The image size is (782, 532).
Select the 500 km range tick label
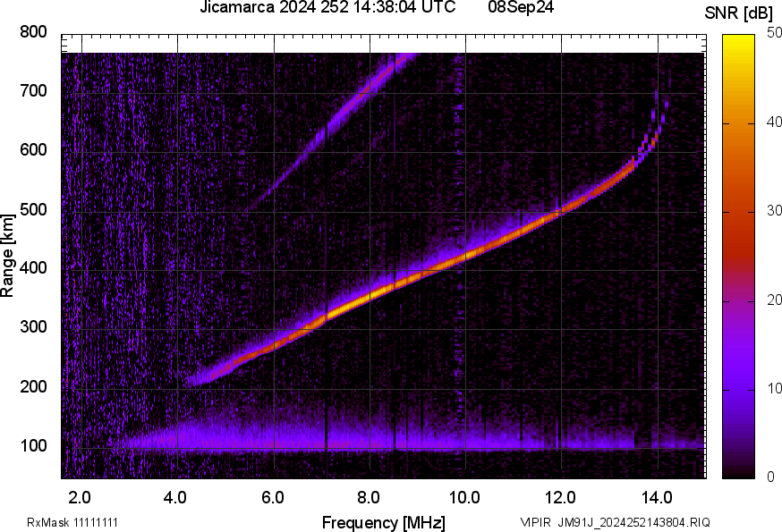32,210
